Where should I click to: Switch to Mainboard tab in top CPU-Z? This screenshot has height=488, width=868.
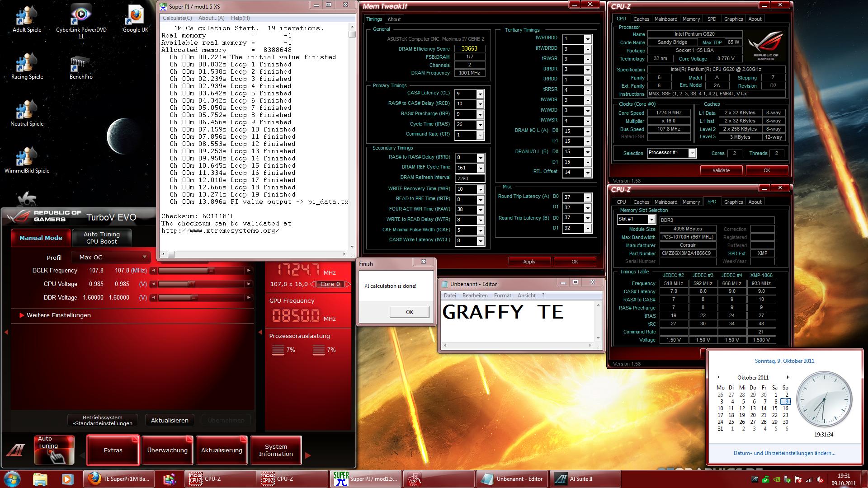tap(666, 19)
